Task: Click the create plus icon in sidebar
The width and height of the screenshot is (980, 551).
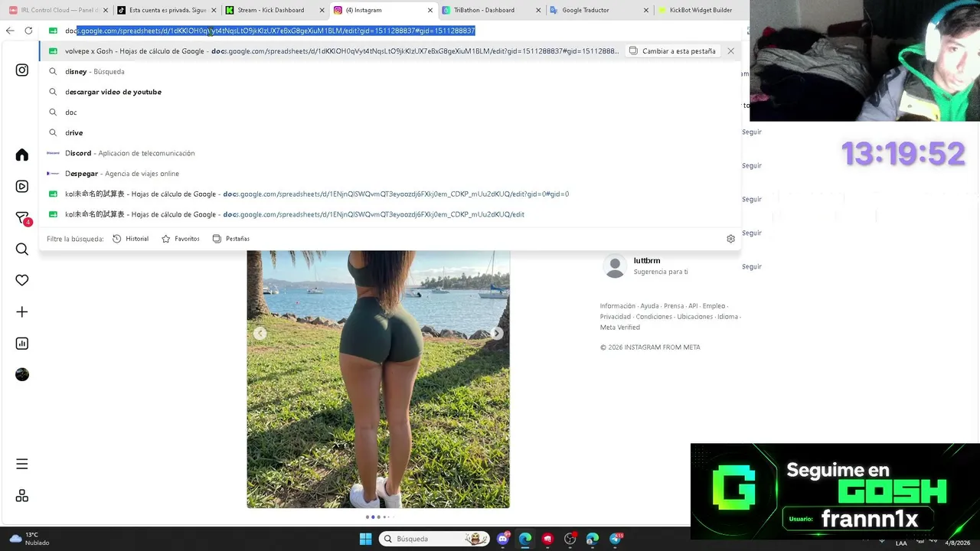Action: click(x=22, y=312)
